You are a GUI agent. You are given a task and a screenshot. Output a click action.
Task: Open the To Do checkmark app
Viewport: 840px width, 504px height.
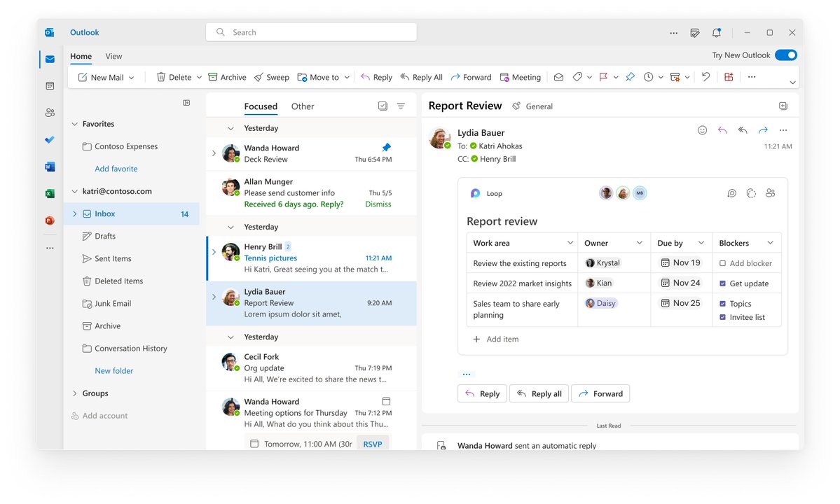(x=50, y=139)
